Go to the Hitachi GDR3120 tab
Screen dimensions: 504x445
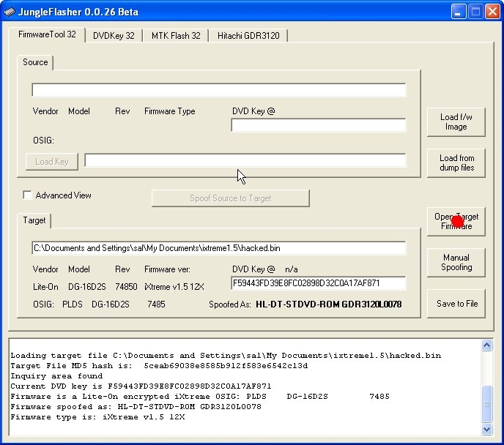(x=248, y=36)
